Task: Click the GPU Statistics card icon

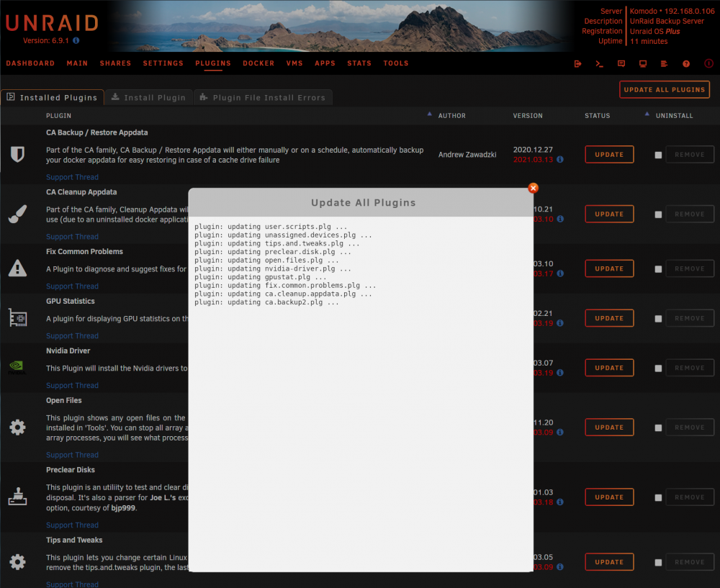Action: tap(17, 317)
